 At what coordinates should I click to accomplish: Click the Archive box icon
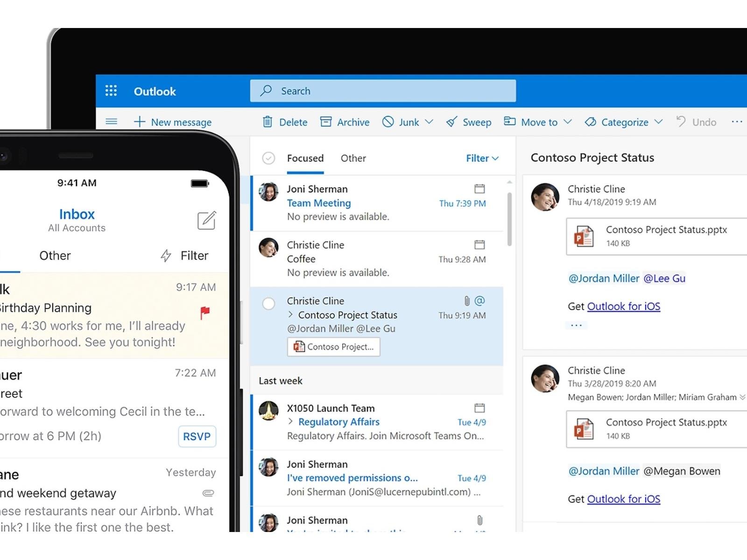click(326, 122)
